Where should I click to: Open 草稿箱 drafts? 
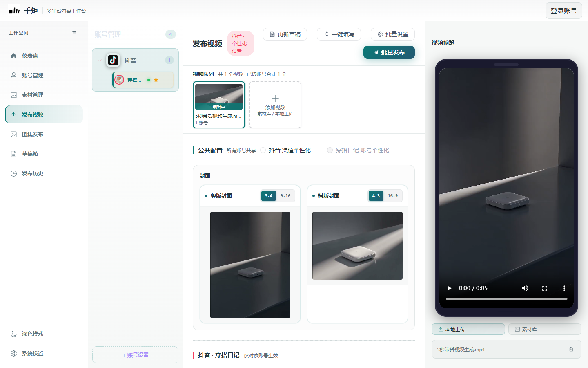click(44, 154)
